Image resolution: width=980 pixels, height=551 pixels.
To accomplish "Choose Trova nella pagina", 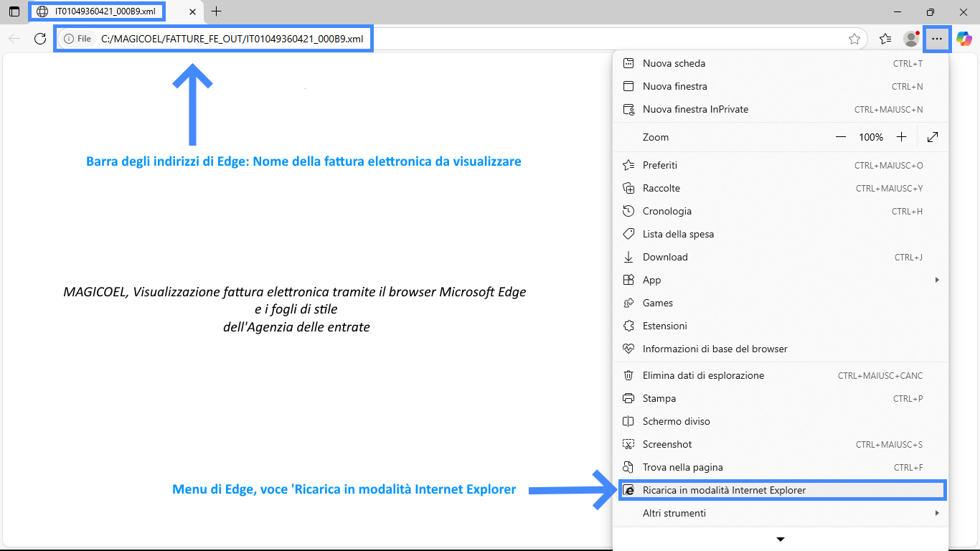I will [781, 467].
